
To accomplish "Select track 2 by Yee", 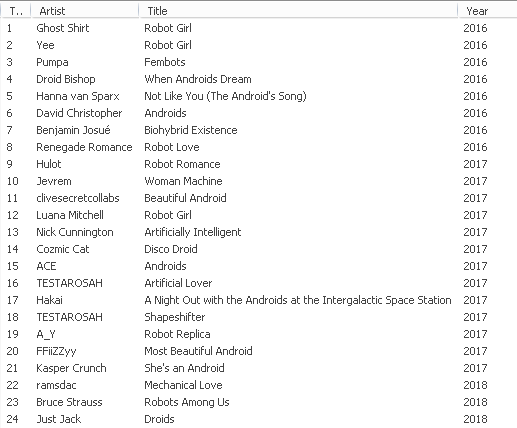I will pyautogui.click(x=258, y=45).
